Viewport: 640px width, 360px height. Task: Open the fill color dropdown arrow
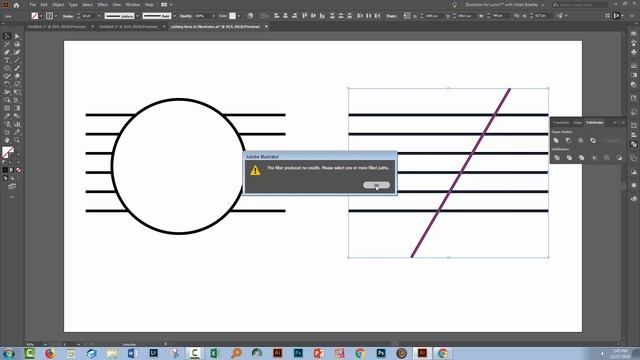tap(41, 16)
